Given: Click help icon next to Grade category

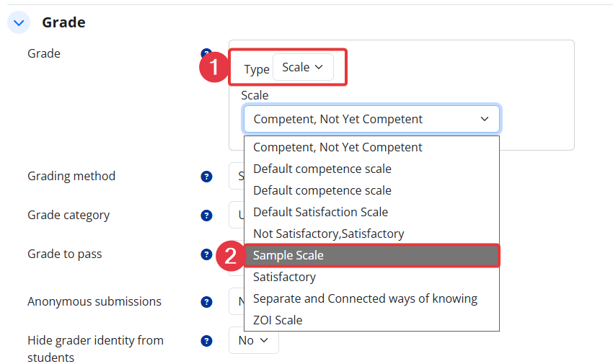Looking at the screenshot, I should click(x=206, y=216).
